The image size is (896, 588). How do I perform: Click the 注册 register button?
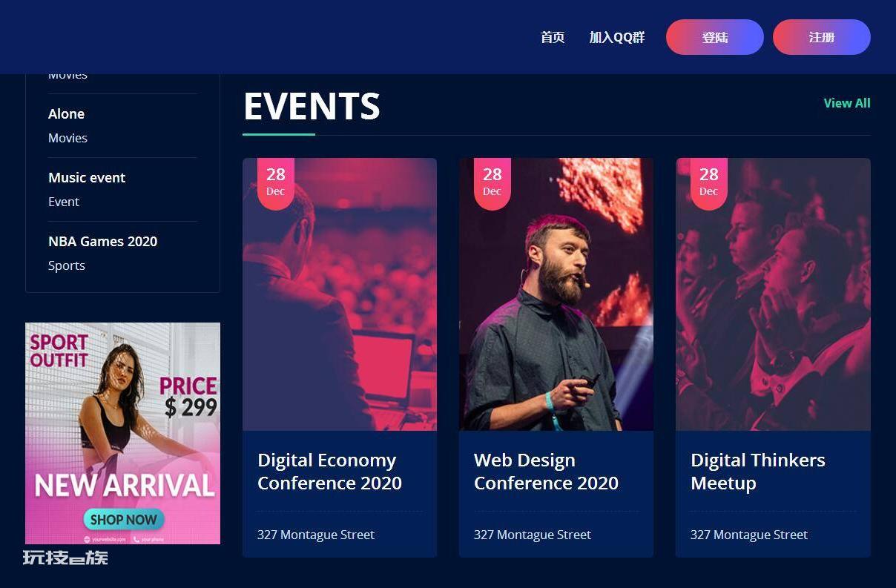coord(822,37)
